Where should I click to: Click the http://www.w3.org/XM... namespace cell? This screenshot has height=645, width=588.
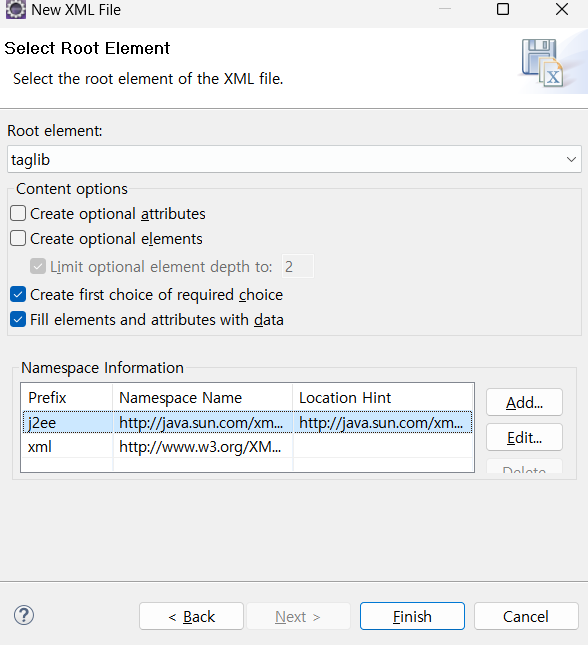pyautogui.click(x=202, y=446)
